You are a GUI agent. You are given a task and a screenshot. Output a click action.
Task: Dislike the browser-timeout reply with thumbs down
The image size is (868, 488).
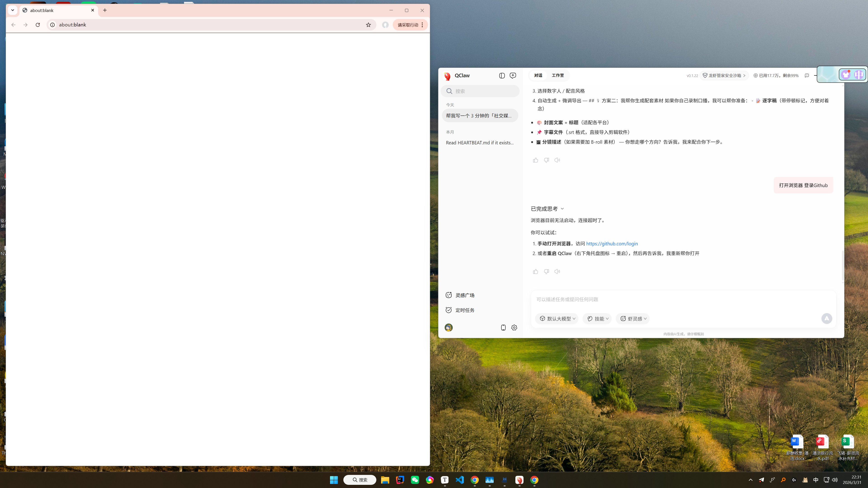coord(546,271)
